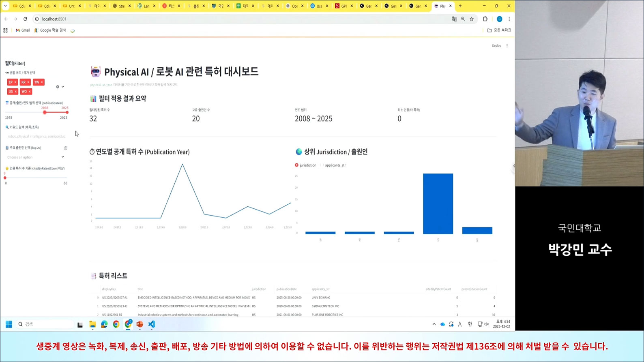The image size is (644, 362).
Task: Open the Chrome extensions puzzle icon
Action: coord(485,19)
